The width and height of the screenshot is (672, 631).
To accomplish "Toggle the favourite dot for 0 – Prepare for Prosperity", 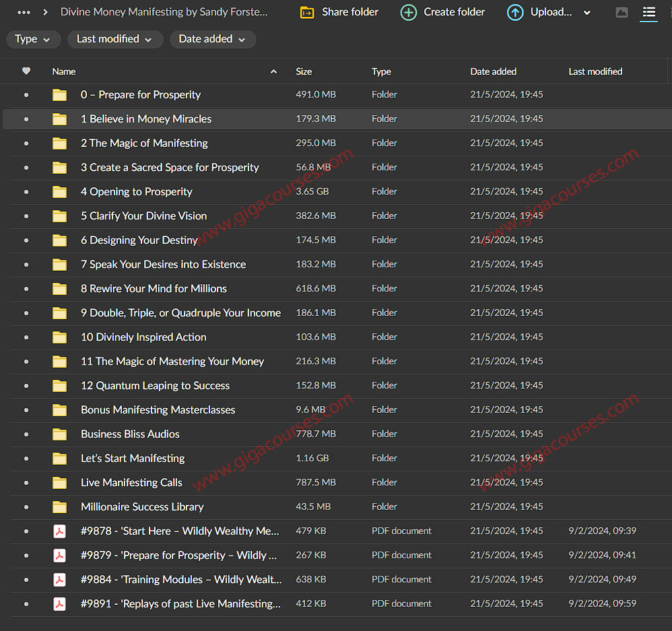I will click(26, 95).
